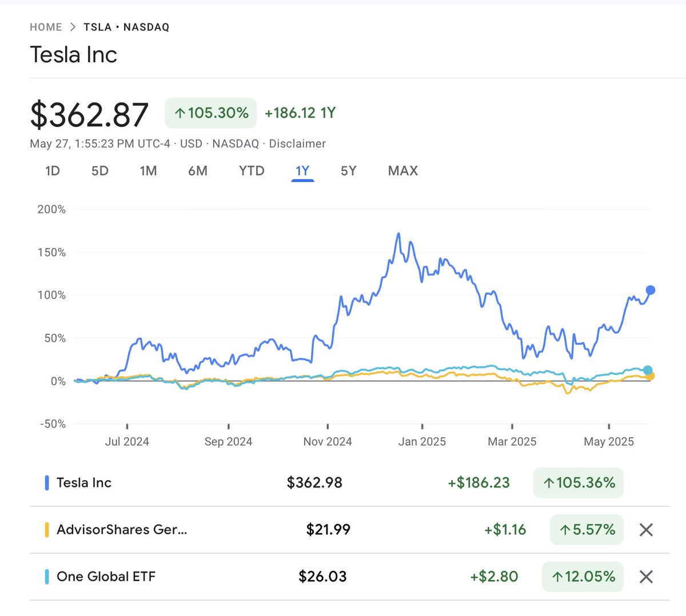Switch to 1M time range
The width and height of the screenshot is (686, 616).
click(149, 171)
